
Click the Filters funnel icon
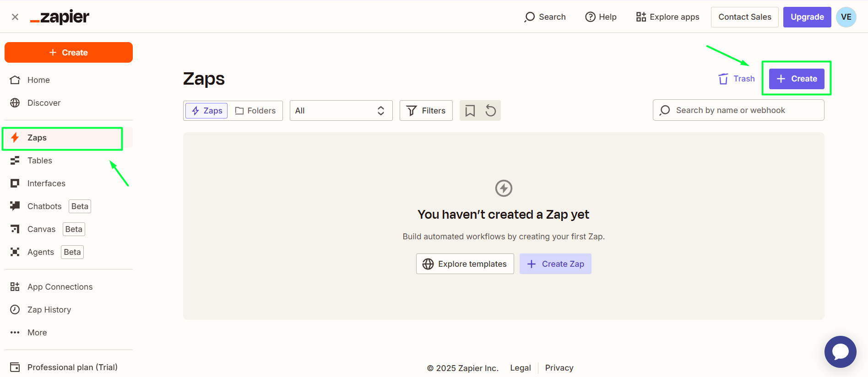pos(412,111)
